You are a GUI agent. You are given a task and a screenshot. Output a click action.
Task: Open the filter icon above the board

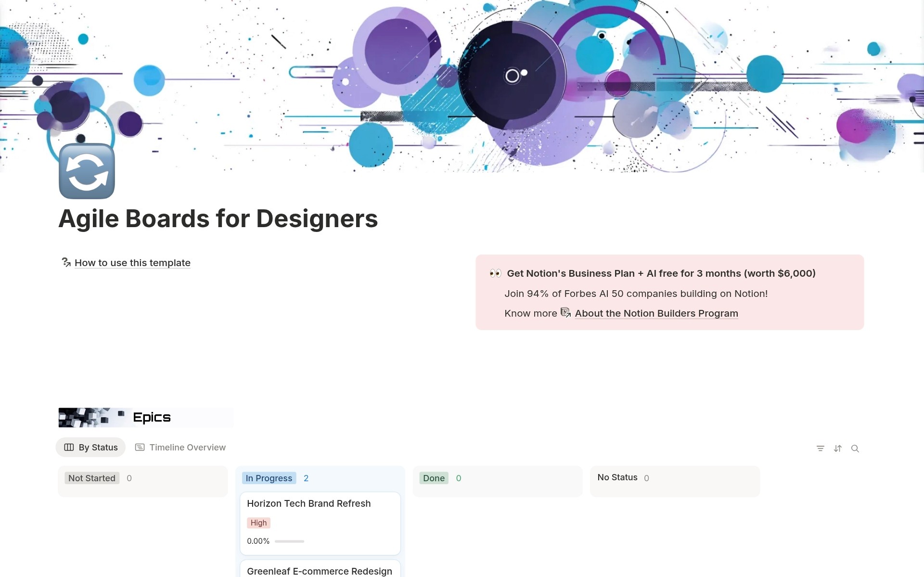pyautogui.click(x=821, y=448)
